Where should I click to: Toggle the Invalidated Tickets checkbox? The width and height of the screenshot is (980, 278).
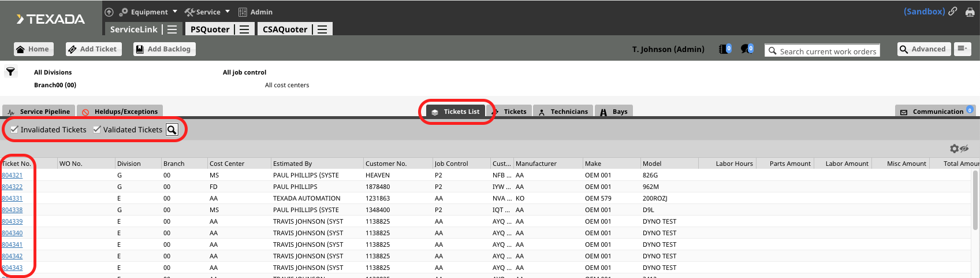pos(14,129)
